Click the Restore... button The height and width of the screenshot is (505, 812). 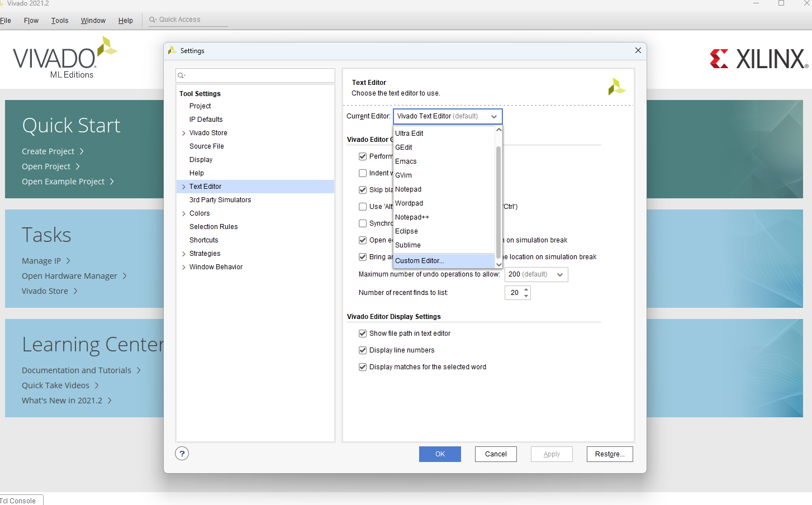(x=610, y=454)
